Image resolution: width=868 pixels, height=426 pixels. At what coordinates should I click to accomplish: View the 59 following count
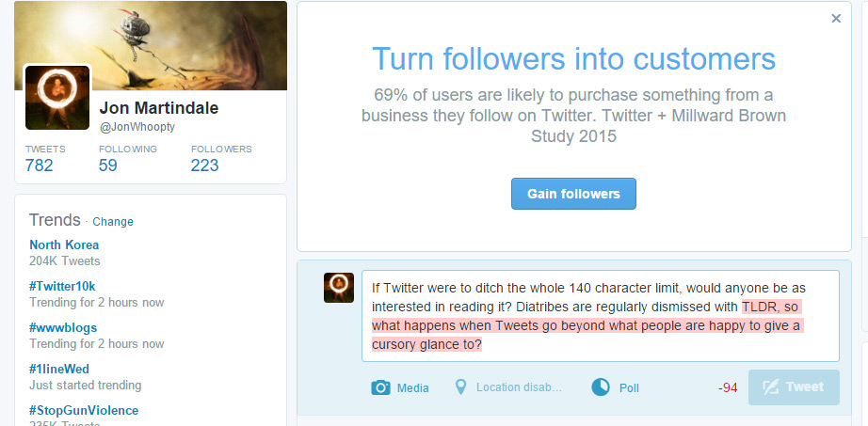click(x=108, y=166)
